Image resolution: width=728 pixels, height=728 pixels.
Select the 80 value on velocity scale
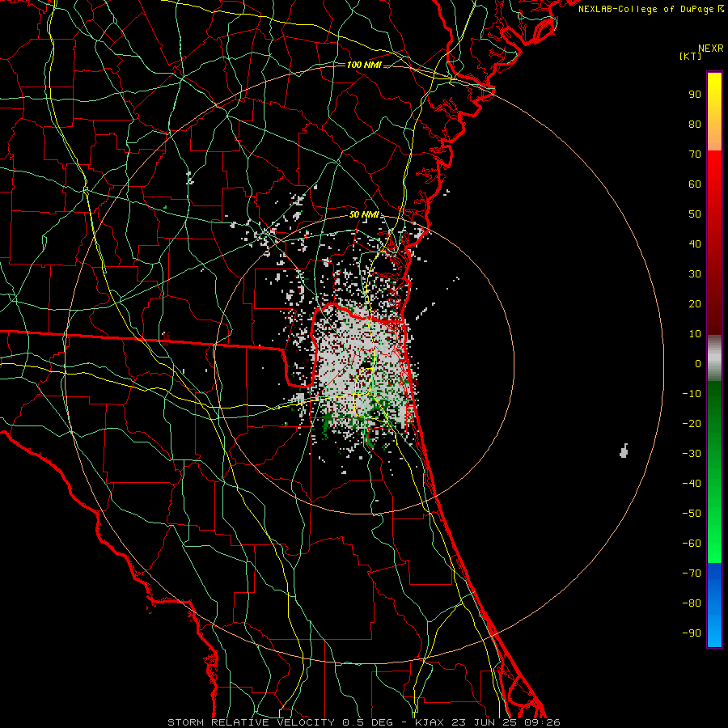695,124
